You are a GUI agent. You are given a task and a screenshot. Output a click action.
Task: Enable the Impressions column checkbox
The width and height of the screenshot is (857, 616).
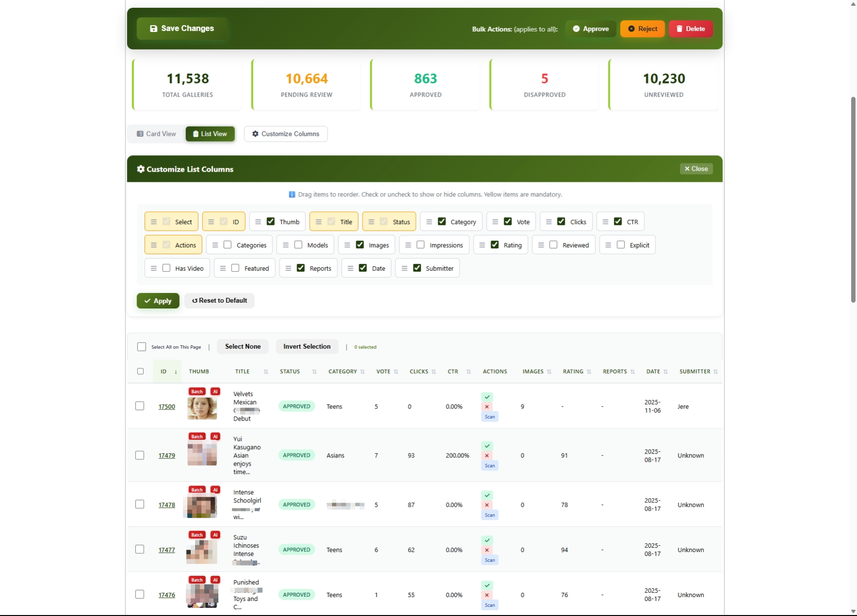tap(421, 245)
